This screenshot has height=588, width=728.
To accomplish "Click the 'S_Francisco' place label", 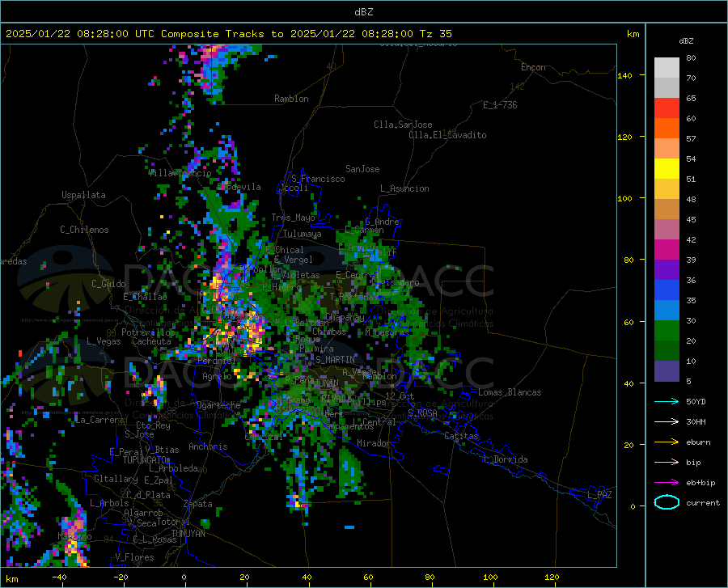I will tap(318, 179).
